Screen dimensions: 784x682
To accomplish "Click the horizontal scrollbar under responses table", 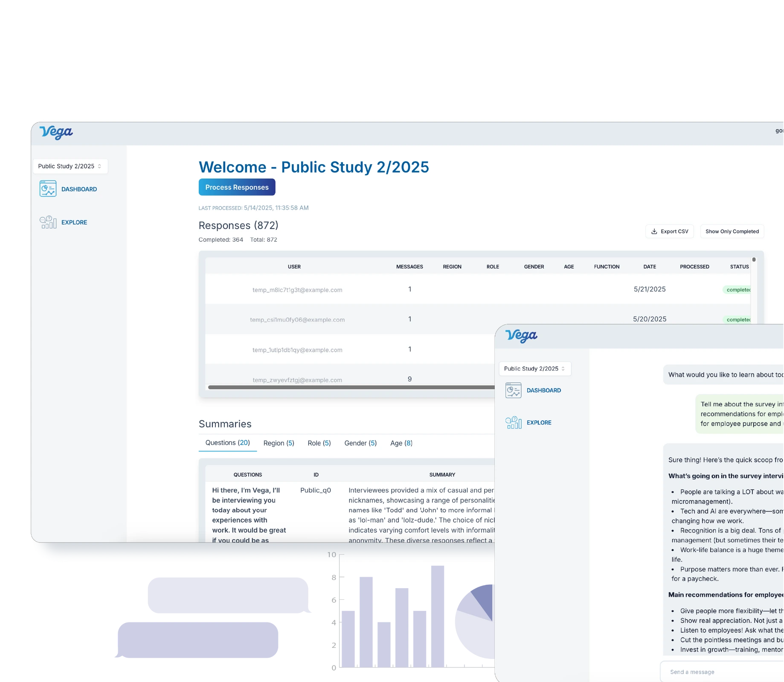I will [x=350, y=387].
